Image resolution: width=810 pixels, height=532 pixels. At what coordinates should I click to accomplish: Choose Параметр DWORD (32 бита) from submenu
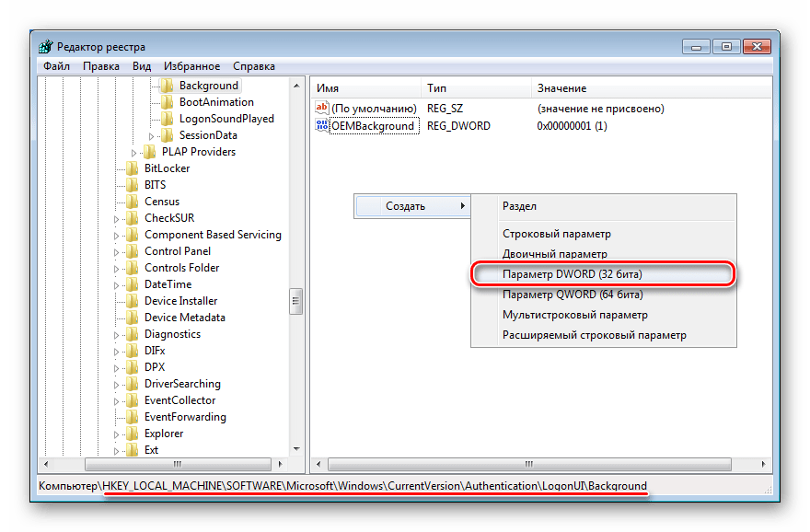(x=603, y=274)
